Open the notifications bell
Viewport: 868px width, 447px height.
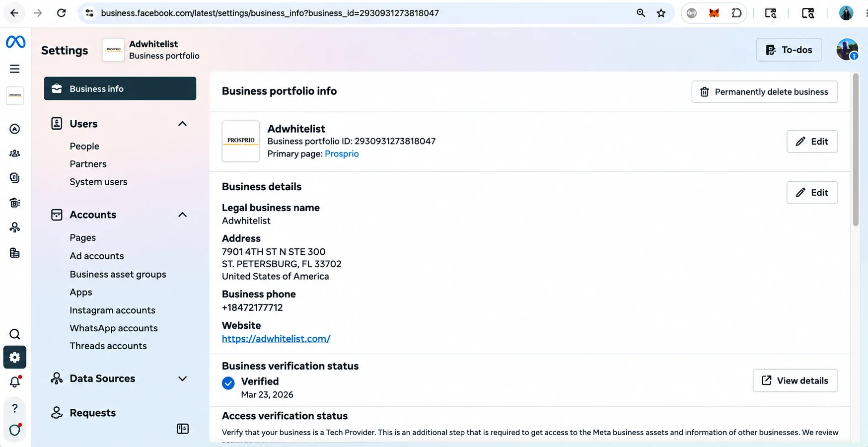coord(15,382)
